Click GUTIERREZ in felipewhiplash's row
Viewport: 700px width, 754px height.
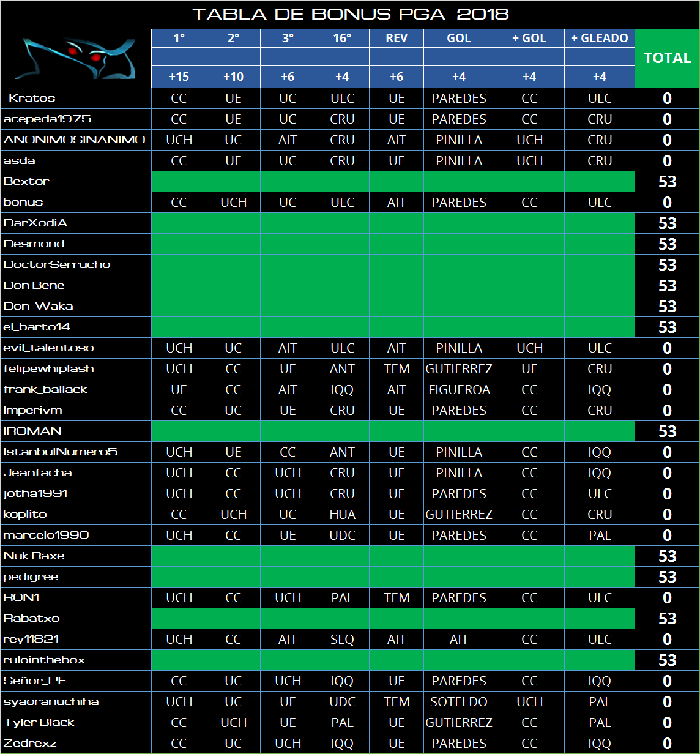point(459,369)
